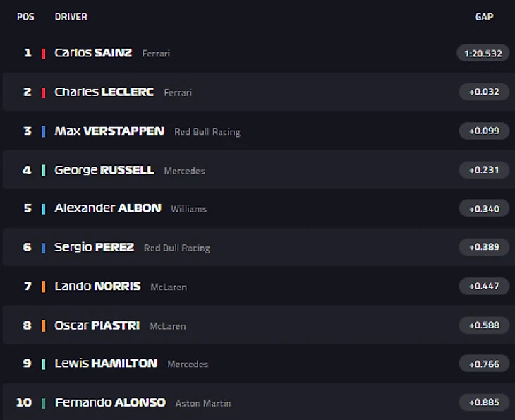Viewport: 515px width, 420px height.
Task: Click the orange McLaren color bar beside Norris
Action: [x=44, y=286]
